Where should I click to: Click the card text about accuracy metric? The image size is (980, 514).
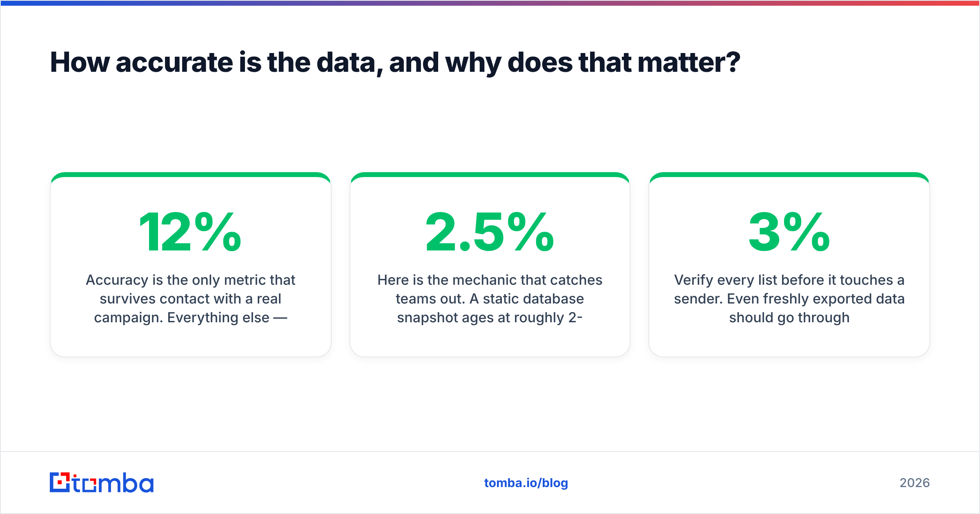[190, 299]
